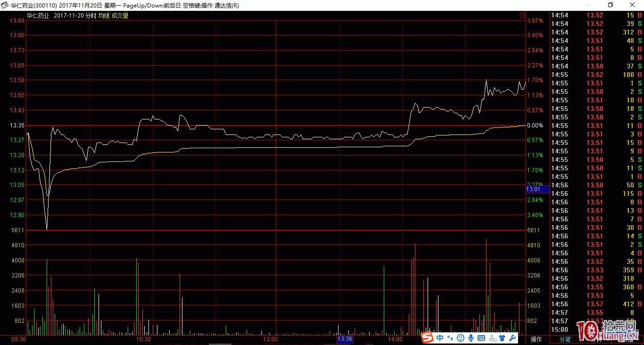Click the 13.88 price axis label

[18, 21]
